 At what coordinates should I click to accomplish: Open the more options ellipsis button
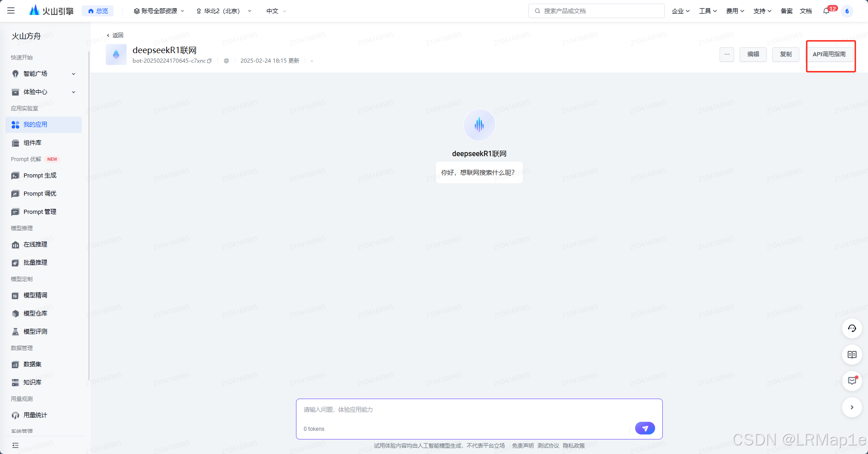pos(727,54)
